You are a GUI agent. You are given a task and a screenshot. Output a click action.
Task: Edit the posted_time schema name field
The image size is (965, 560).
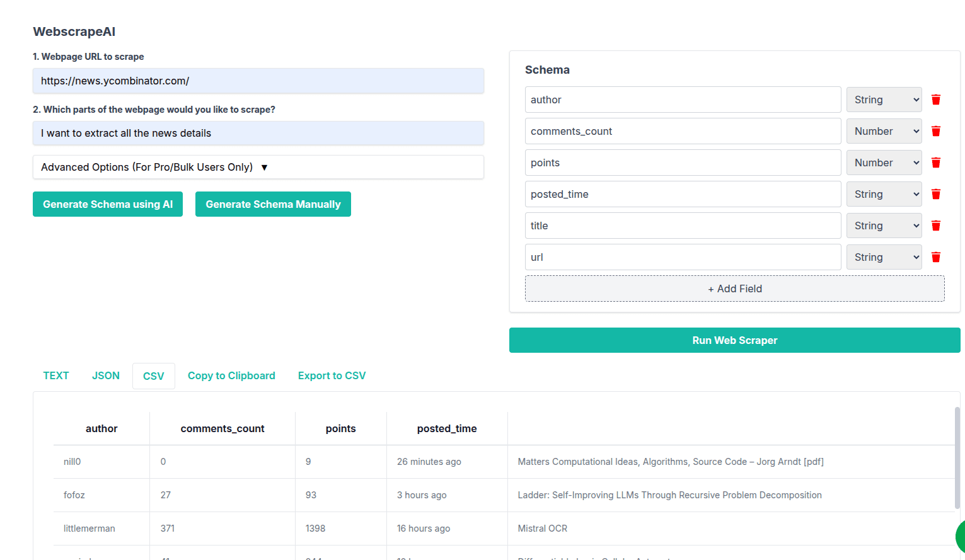[x=683, y=194]
